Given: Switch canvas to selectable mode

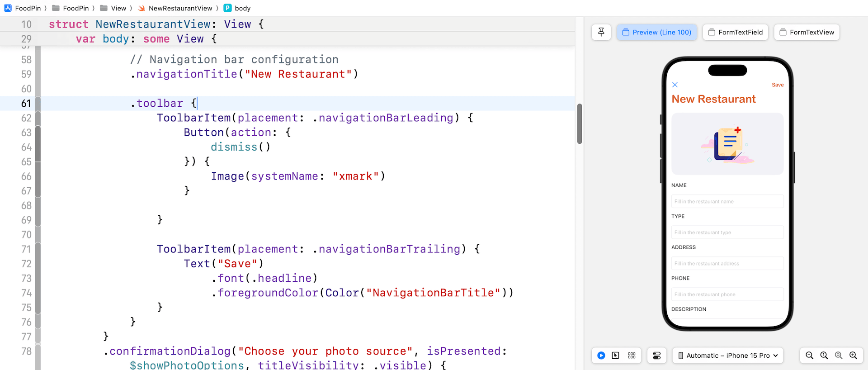Looking at the screenshot, I should pyautogui.click(x=616, y=356).
